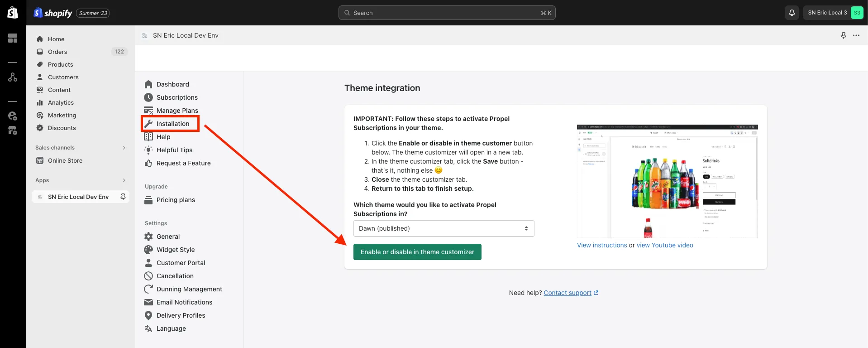
Task: Click the General gear icon
Action: (148, 237)
